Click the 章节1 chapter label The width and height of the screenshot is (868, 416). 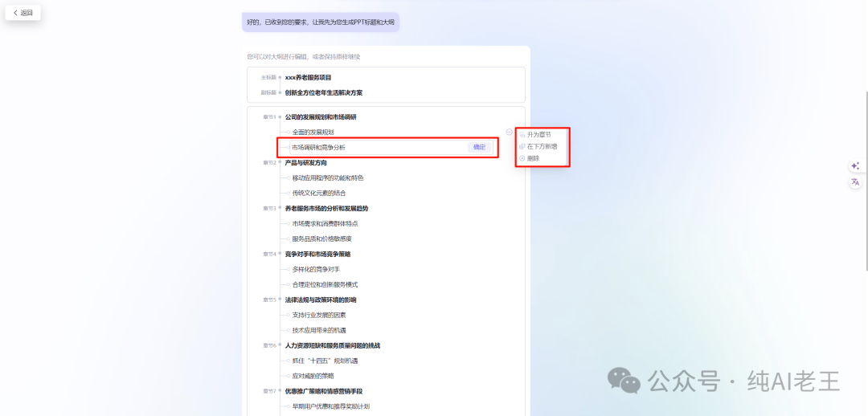tap(269, 117)
